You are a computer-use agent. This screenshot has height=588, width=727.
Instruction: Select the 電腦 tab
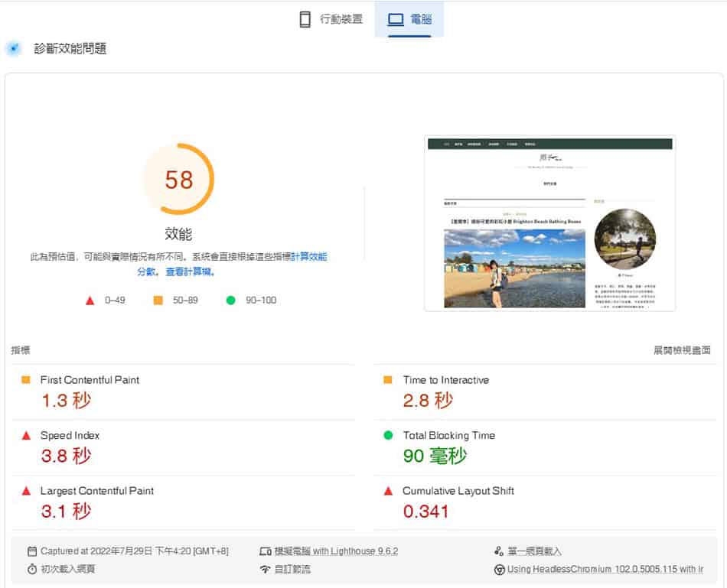(409, 18)
